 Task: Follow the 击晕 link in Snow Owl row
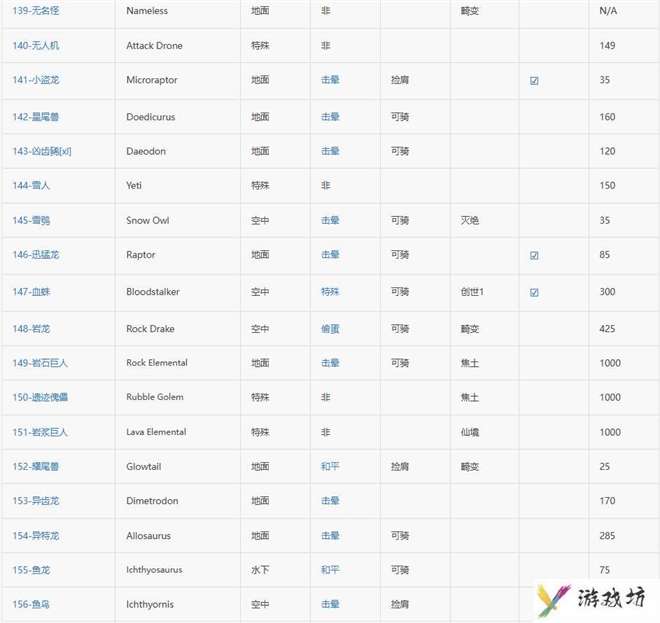(x=330, y=220)
